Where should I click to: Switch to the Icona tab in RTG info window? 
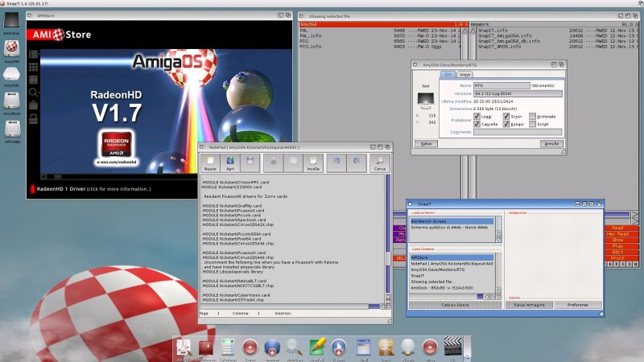464,75
